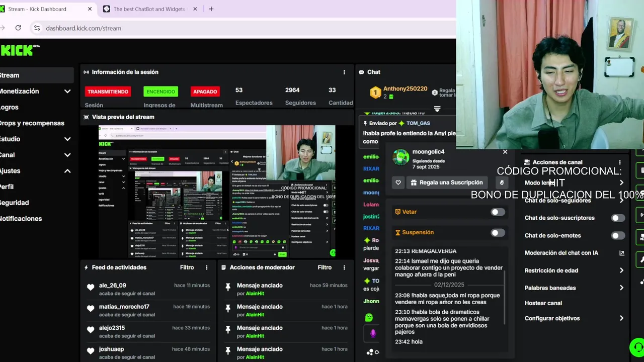
Task: Toggle Chat de solo-emotes
Action: 618,236
